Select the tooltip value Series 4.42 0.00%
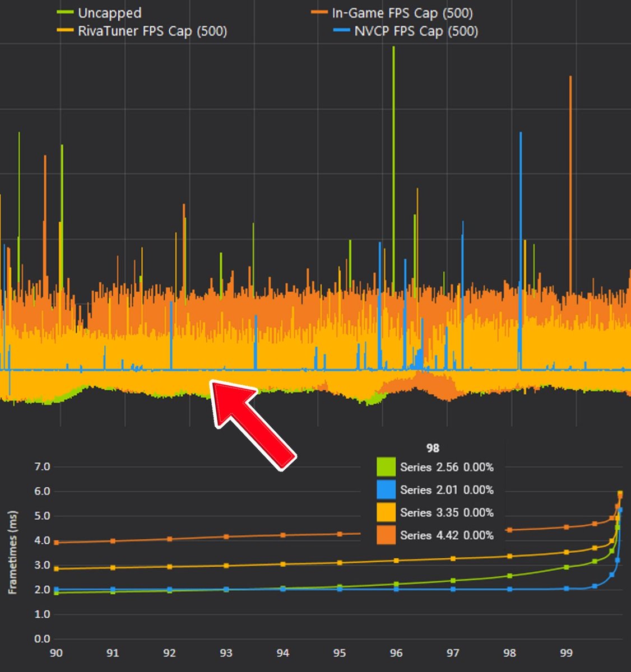Image resolution: width=631 pixels, height=672 pixels. [x=447, y=535]
